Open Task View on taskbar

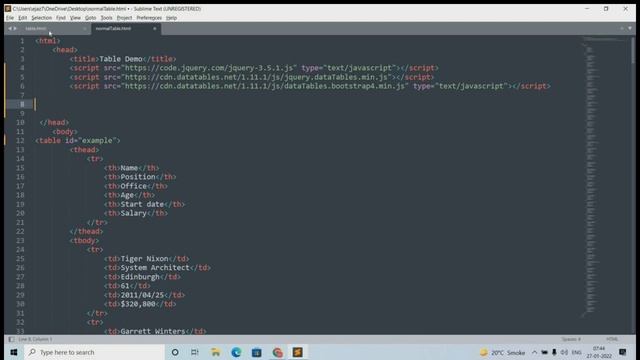(x=195, y=352)
